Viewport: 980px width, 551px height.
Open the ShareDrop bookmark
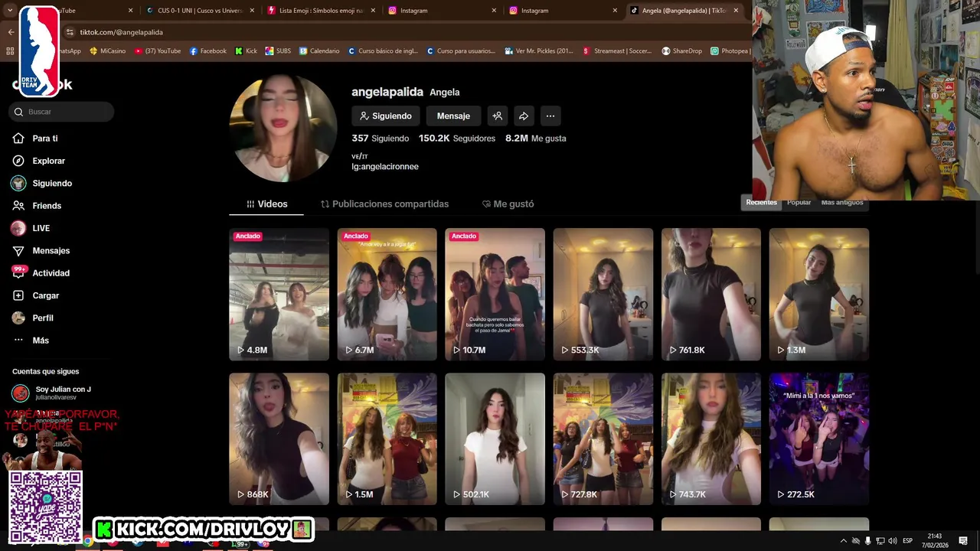point(681,51)
